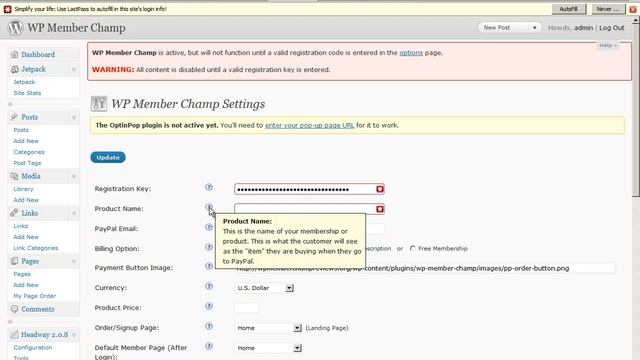
Task: Open the Comments menu item
Action: click(38, 309)
